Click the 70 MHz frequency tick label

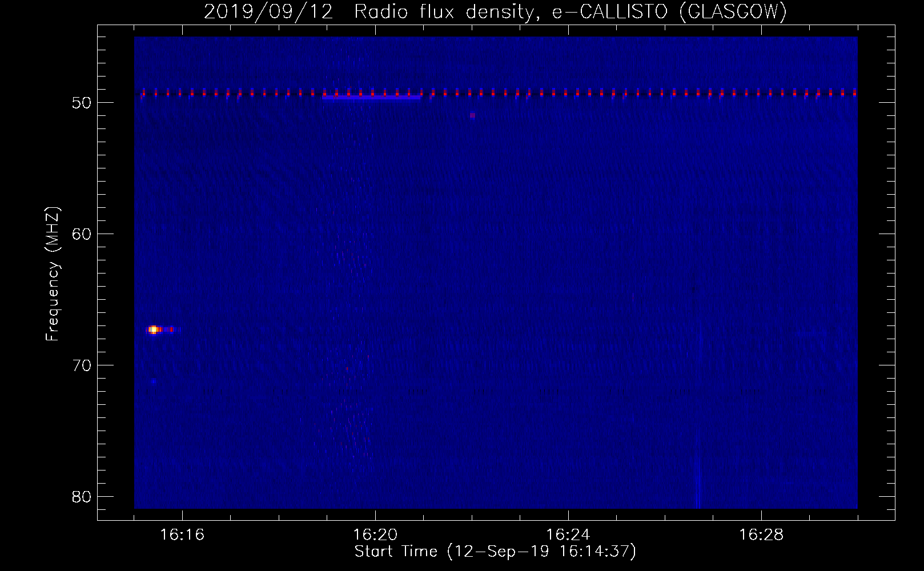coord(82,365)
